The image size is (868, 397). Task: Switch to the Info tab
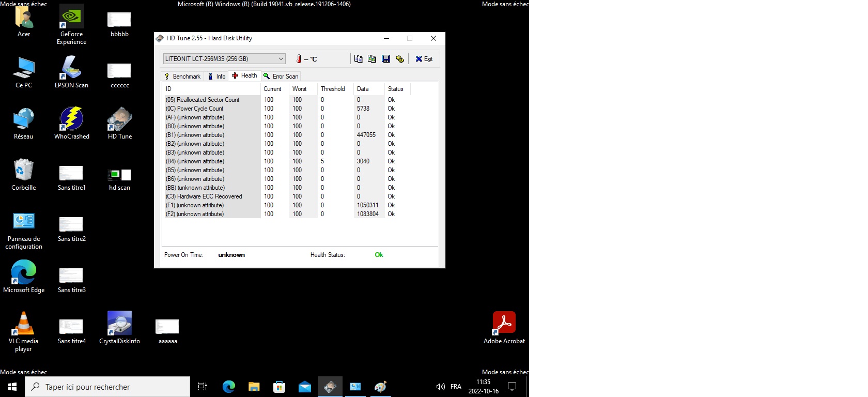click(x=216, y=76)
